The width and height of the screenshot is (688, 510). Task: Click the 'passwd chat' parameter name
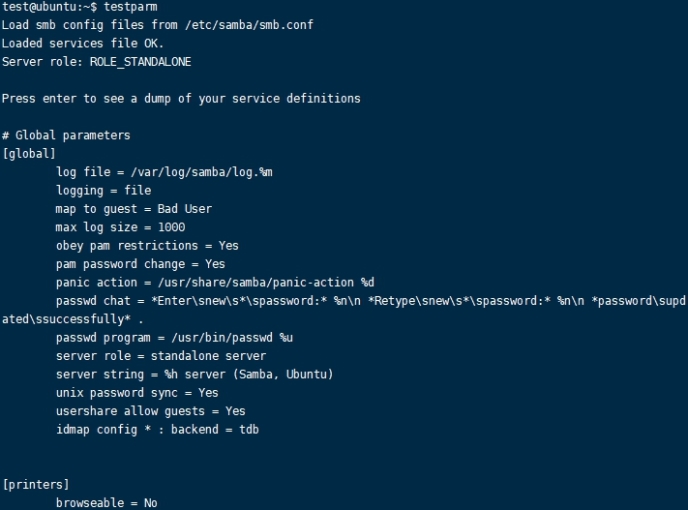(x=93, y=301)
